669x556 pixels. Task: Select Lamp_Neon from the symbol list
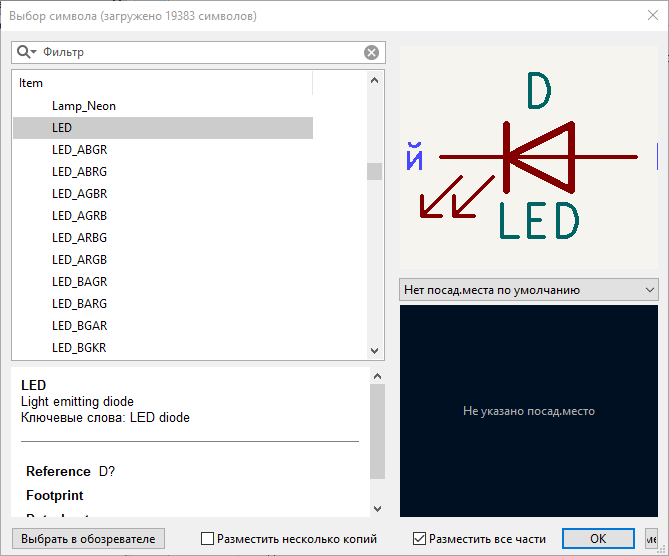tap(84, 106)
